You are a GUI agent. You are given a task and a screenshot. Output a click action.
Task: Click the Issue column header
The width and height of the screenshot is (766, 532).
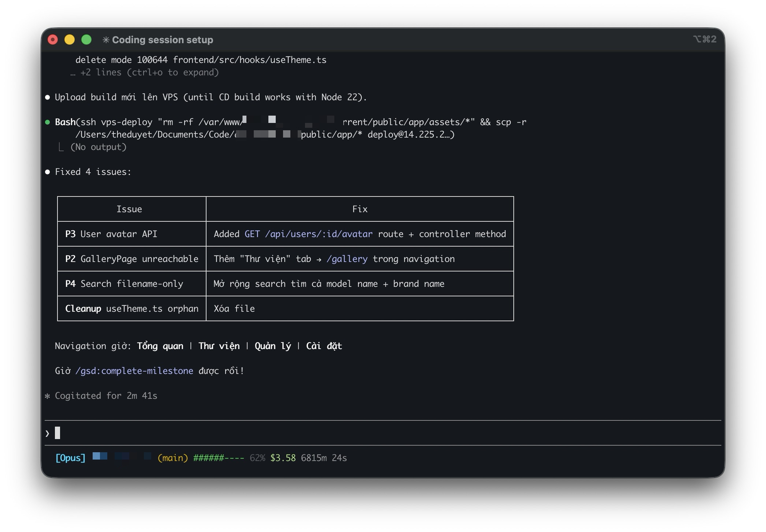[129, 209]
